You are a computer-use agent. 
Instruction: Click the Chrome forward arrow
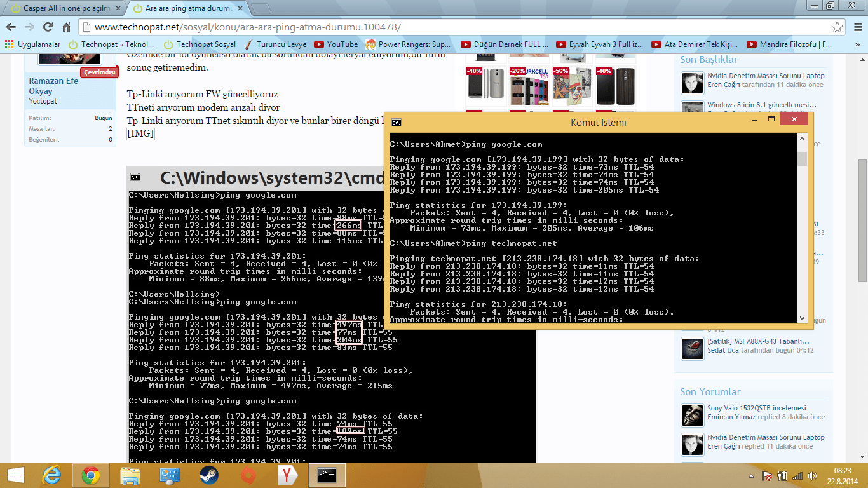point(29,27)
